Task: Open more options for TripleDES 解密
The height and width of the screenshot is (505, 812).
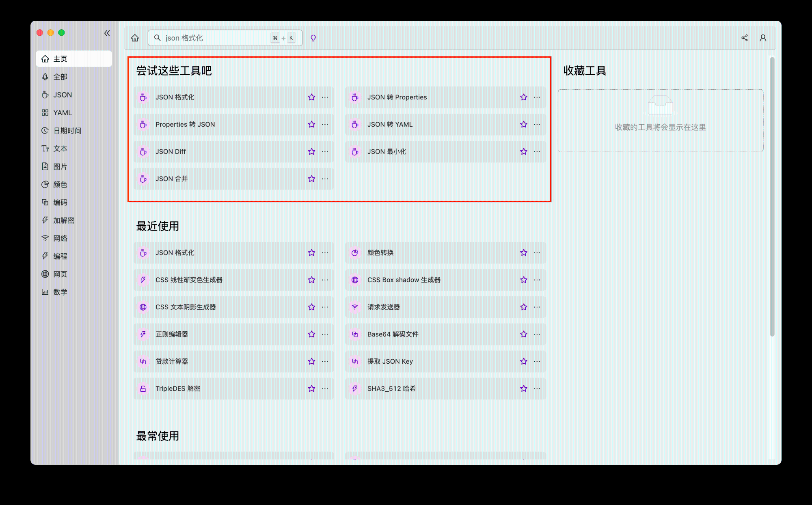Action: [325, 388]
